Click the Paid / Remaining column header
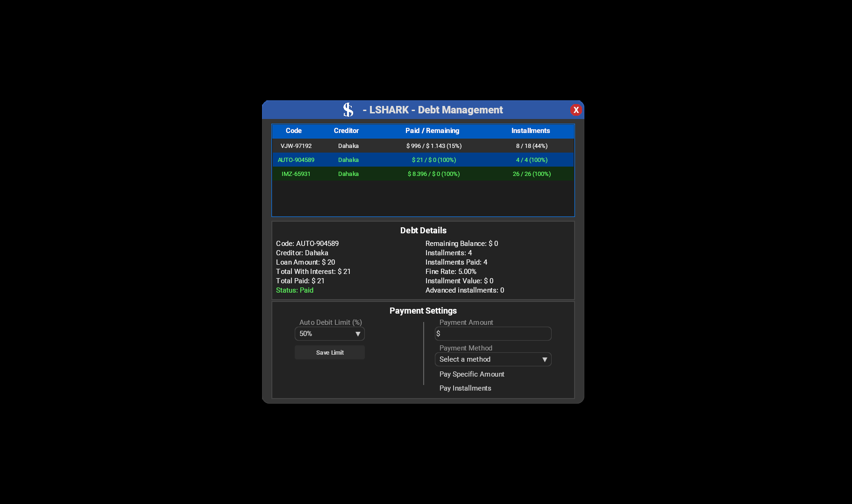 (x=432, y=131)
